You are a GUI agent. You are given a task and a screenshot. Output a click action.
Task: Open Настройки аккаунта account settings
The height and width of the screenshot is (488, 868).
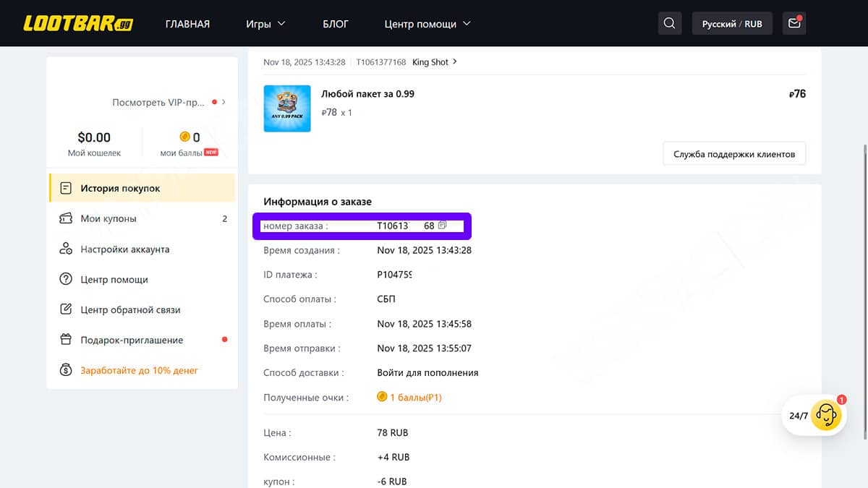tap(124, 249)
